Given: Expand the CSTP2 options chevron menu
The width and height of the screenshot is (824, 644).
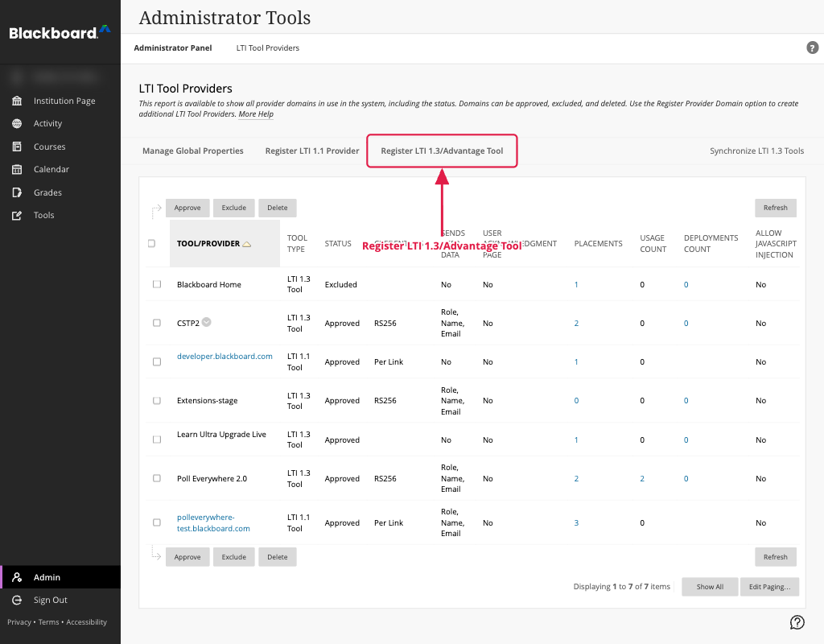Looking at the screenshot, I should pos(207,322).
